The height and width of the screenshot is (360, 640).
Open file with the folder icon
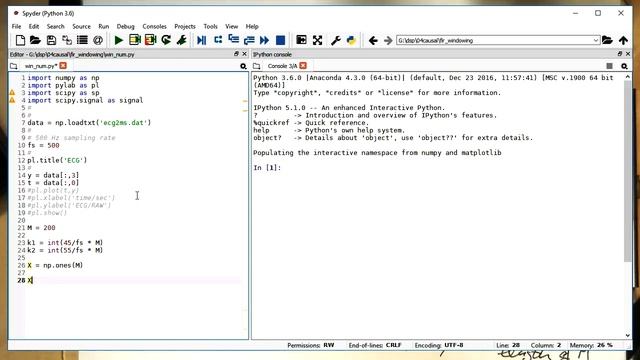pos(35,40)
